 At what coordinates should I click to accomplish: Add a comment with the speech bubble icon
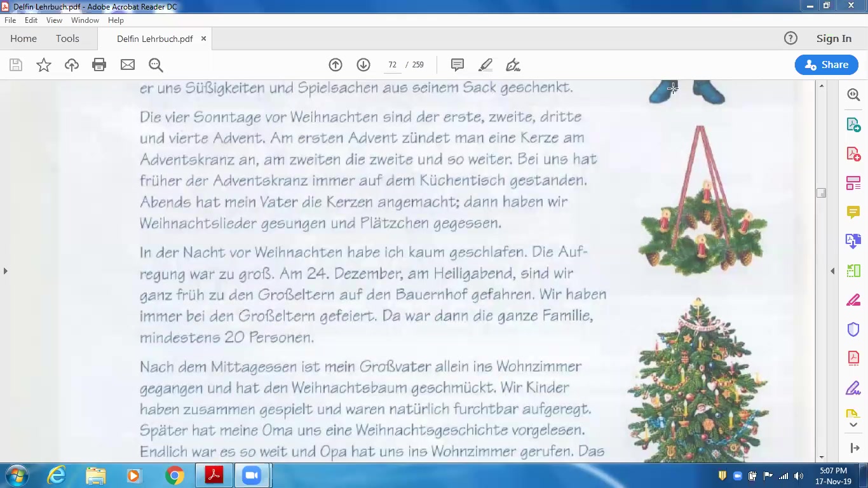(458, 65)
